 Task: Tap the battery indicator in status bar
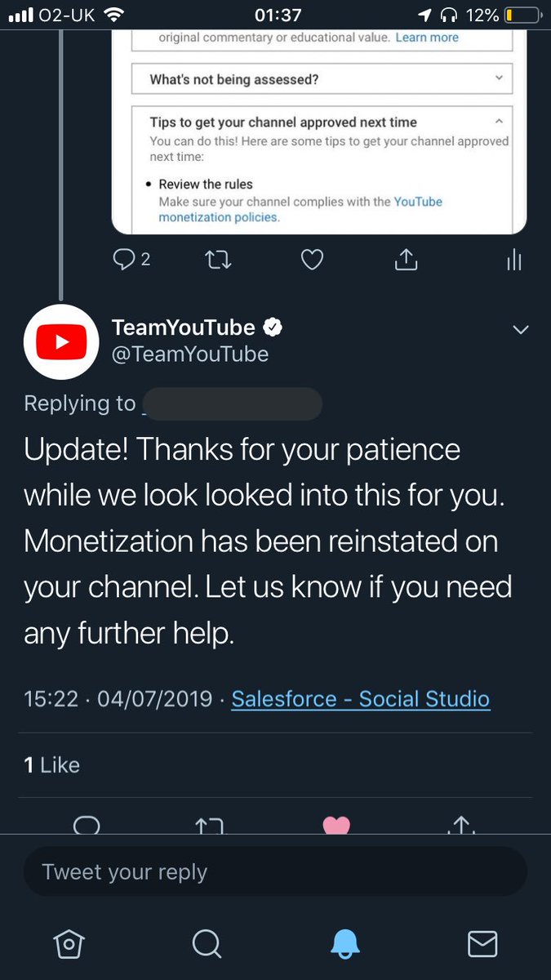point(522,15)
